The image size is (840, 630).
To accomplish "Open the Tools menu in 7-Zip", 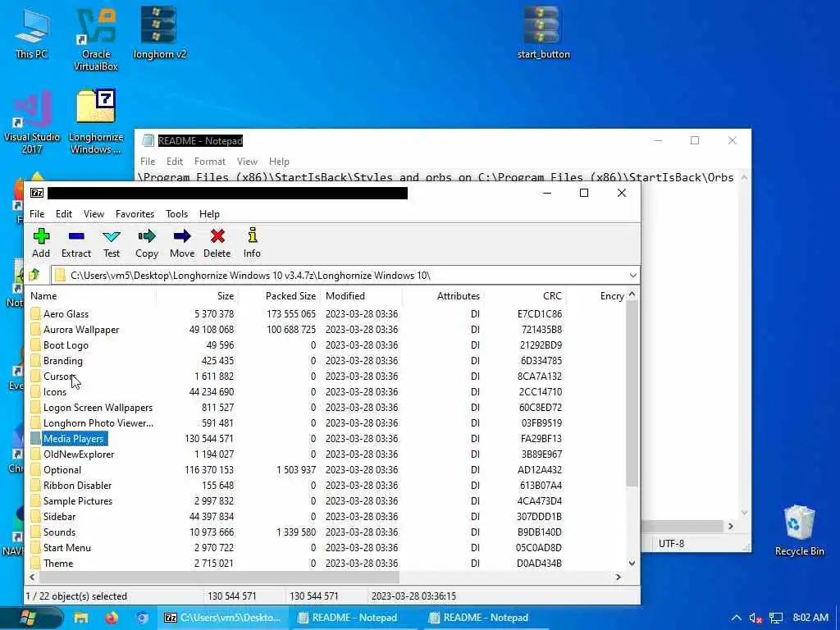I will point(177,214).
